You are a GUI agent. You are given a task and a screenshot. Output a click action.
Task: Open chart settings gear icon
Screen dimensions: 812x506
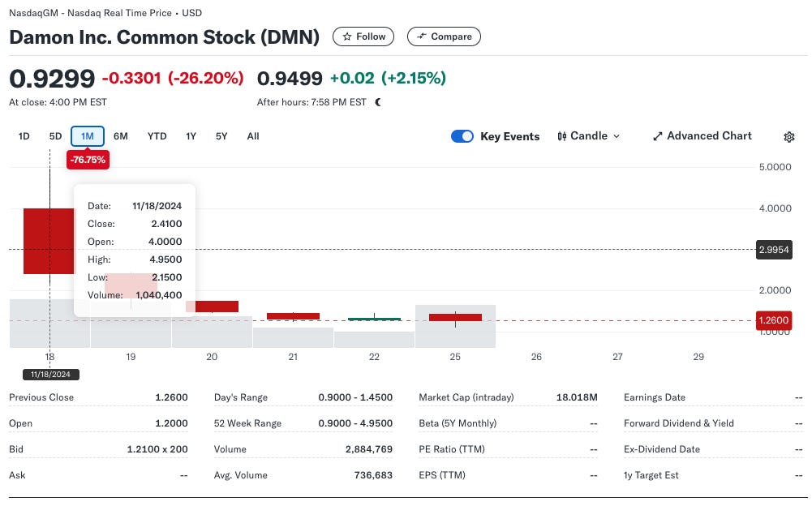(788, 137)
